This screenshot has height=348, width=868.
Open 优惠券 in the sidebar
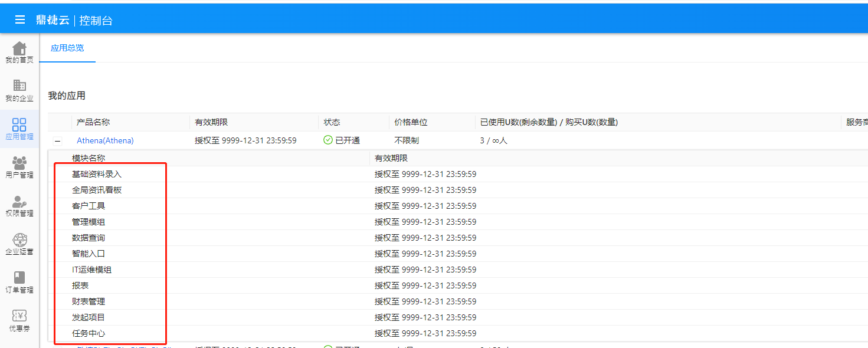[x=19, y=321]
